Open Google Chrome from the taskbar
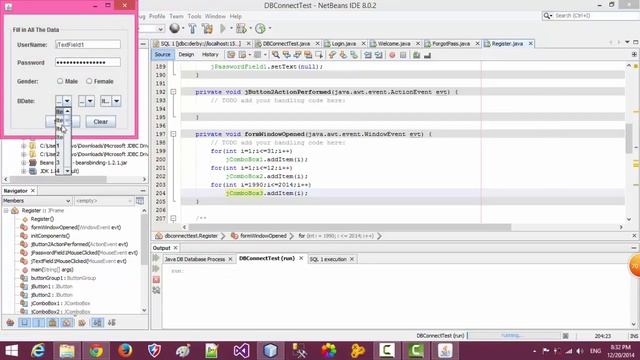Image resolution: width=640 pixels, height=360 pixels. 96,351
